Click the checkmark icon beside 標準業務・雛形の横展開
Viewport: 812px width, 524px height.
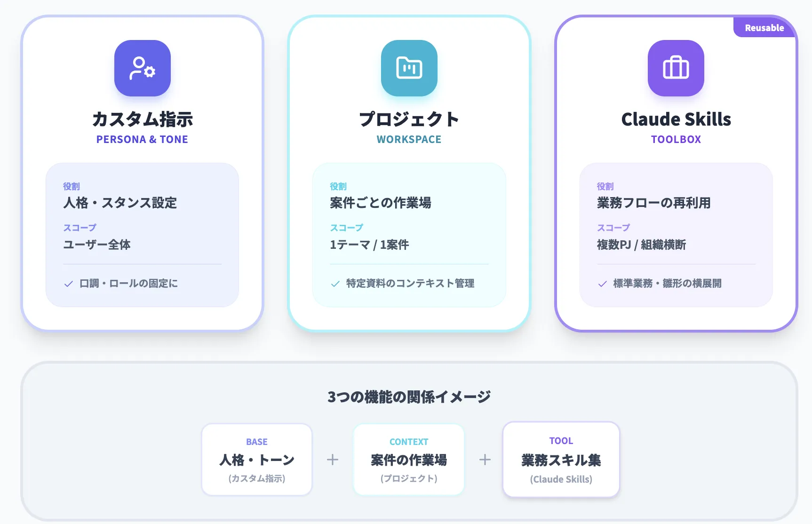602,284
